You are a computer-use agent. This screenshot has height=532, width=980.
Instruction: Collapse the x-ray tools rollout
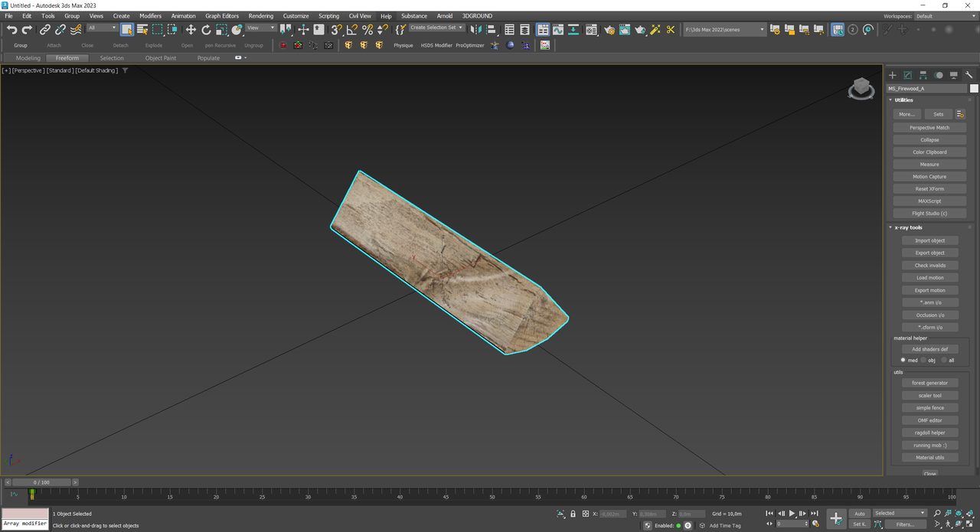pyautogui.click(x=910, y=227)
